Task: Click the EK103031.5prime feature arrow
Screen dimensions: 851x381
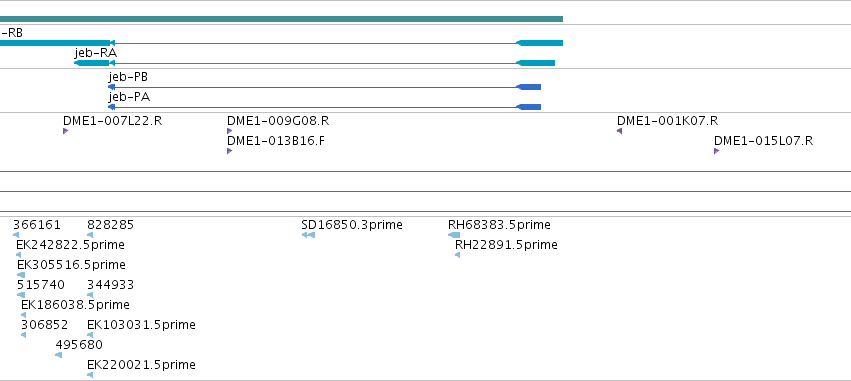Action: 90,335
